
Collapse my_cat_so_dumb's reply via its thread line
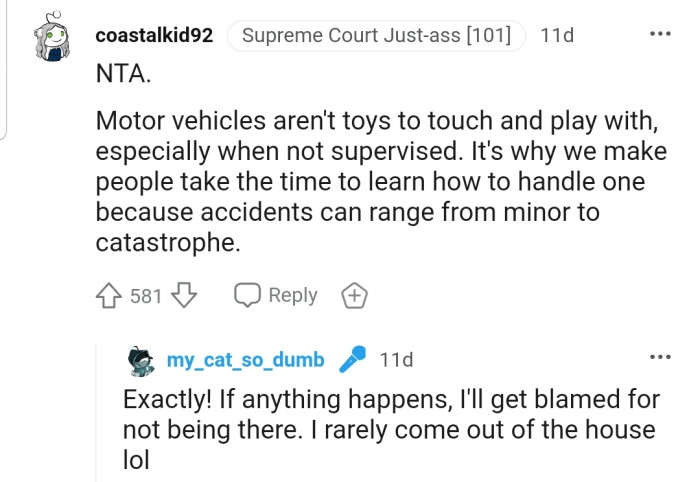point(98,410)
